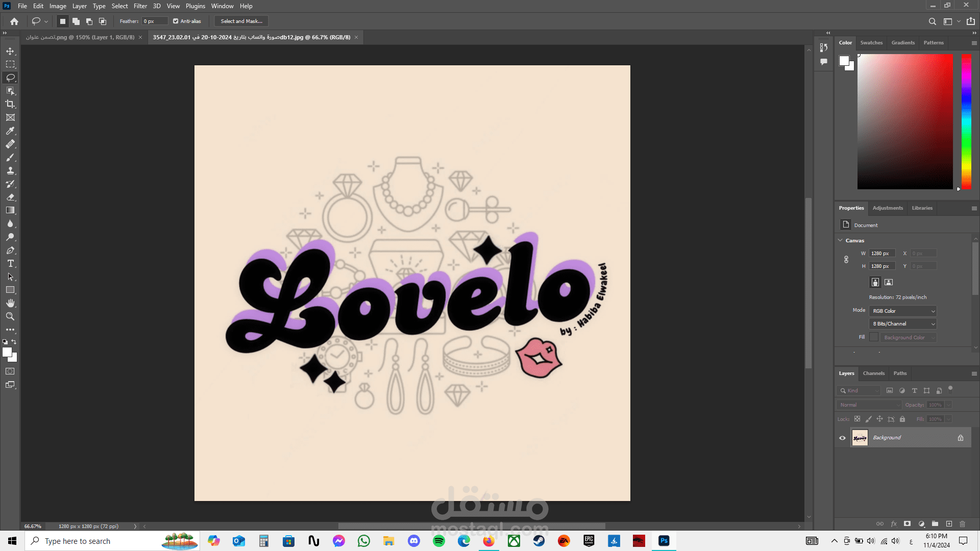Screen dimensions: 980x551
Task: Select the Pen tool
Action: coord(10,250)
